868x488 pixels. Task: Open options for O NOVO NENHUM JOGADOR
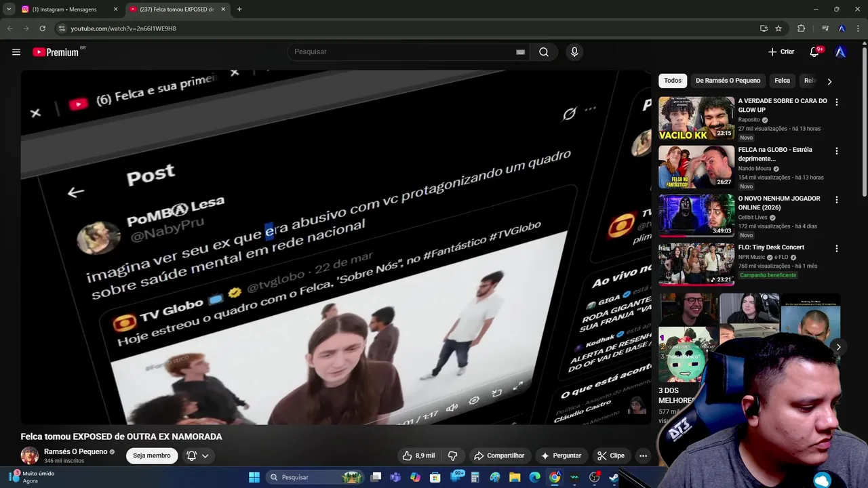(836, 199)
